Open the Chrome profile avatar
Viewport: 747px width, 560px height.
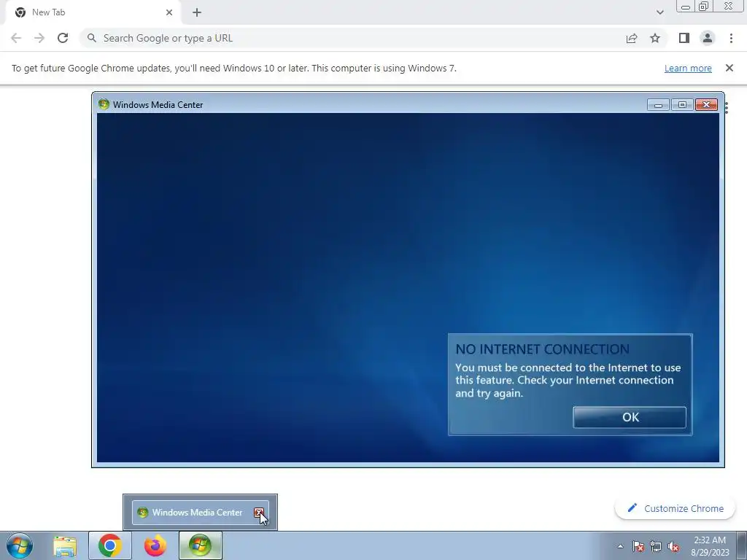tap(708, 38)
